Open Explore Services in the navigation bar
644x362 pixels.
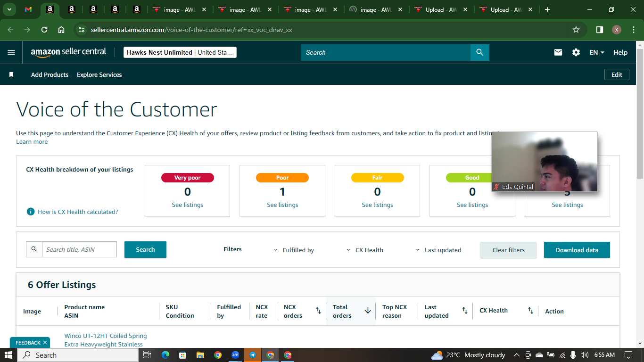pyautogui.click(x=99, y=74)
